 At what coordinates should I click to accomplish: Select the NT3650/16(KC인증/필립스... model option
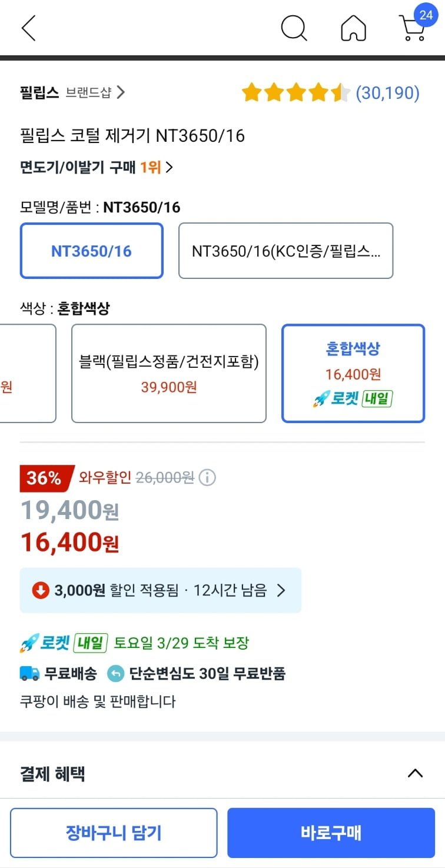(x=285, y=251)
